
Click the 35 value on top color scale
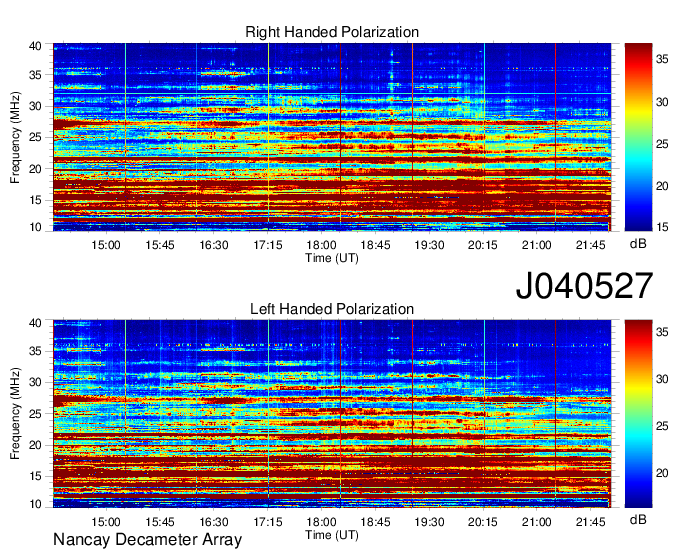[x=662, y=59]
